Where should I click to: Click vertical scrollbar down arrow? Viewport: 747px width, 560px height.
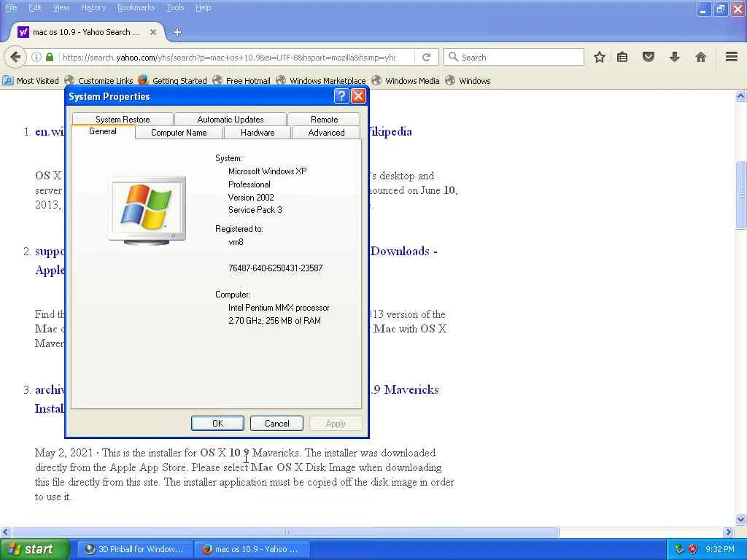click(741, 519)
